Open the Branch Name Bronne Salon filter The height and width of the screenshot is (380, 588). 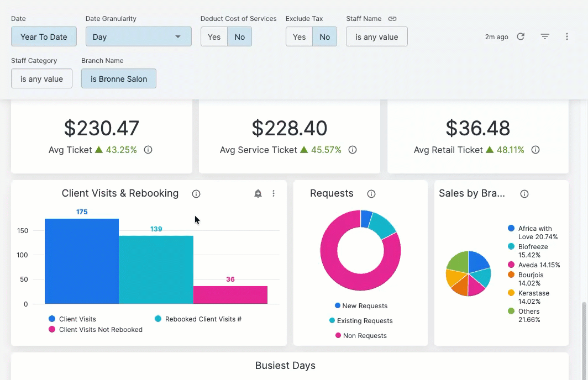[119, 79]
